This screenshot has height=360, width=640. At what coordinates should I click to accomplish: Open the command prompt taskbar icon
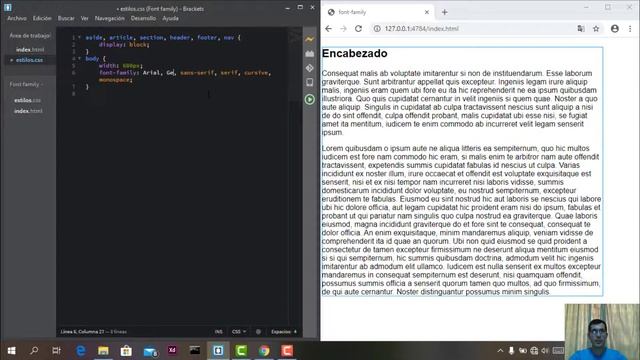point(195,350)
